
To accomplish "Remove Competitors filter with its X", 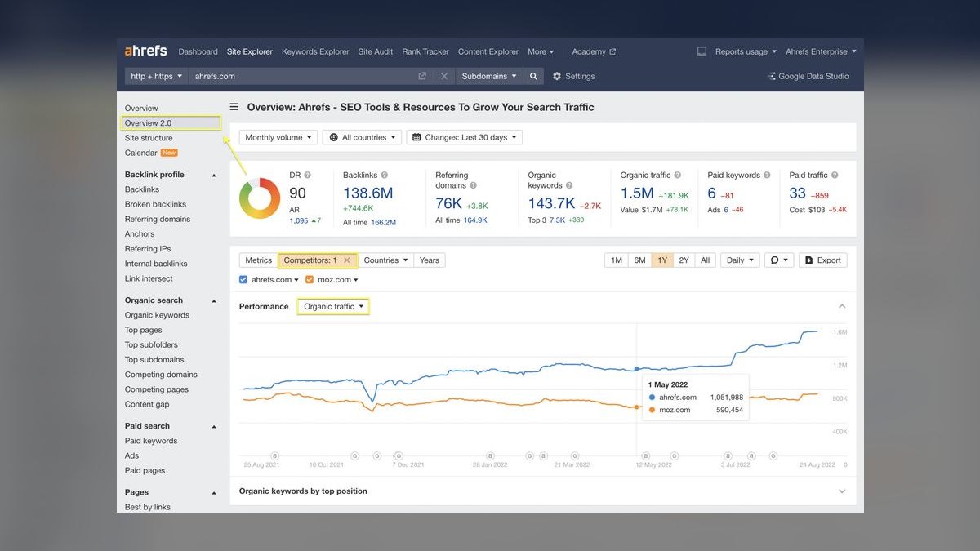I will 347,260.
